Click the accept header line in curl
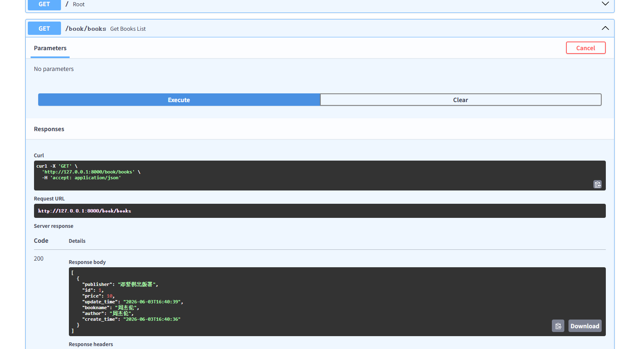The width and height of the screenshot is (644, 349). [x=81, y=178]
